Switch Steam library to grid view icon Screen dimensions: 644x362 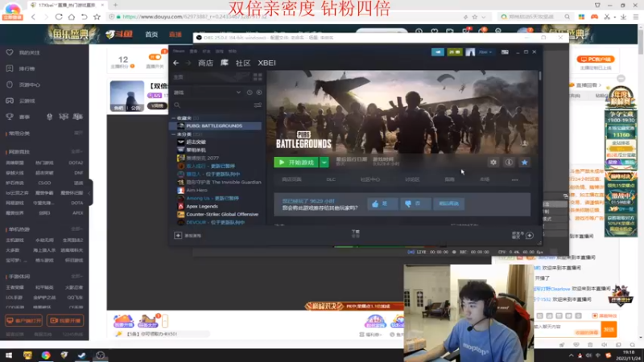pyautogui.click(x=258, y=77)
